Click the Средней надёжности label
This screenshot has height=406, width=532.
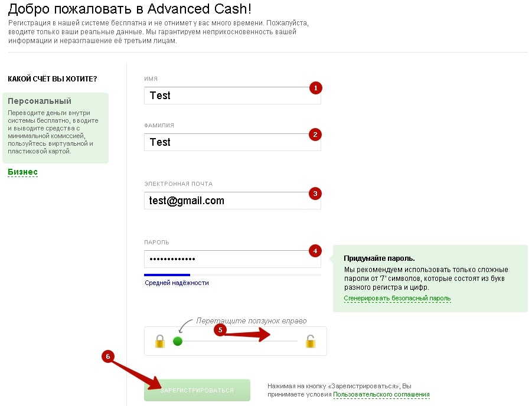177,283
